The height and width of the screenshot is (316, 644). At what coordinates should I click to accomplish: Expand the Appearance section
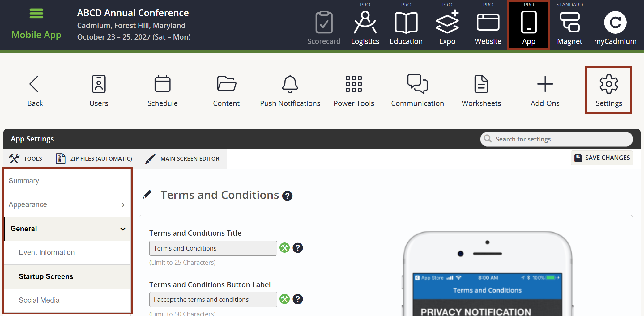67,205
